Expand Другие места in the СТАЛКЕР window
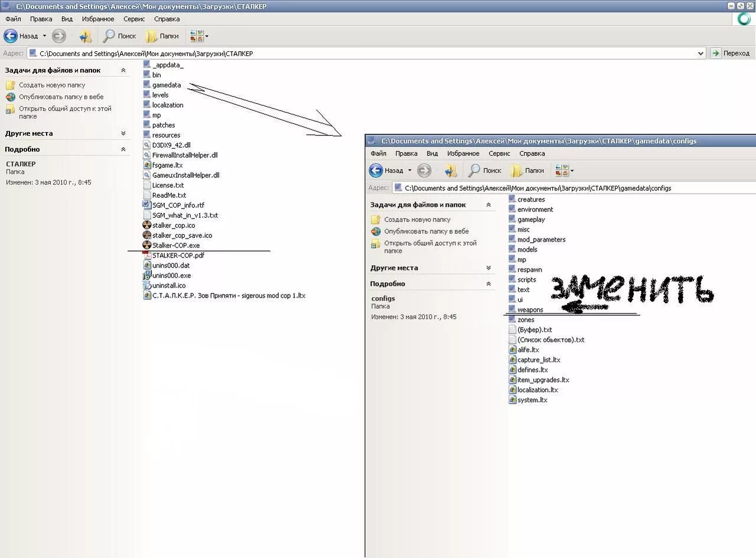This screenshot has height=558, width=756. (123, 133)
